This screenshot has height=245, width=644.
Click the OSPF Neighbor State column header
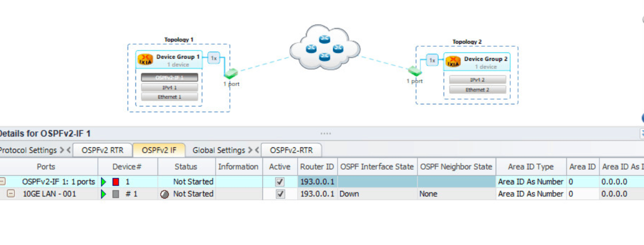click(456, 167)
